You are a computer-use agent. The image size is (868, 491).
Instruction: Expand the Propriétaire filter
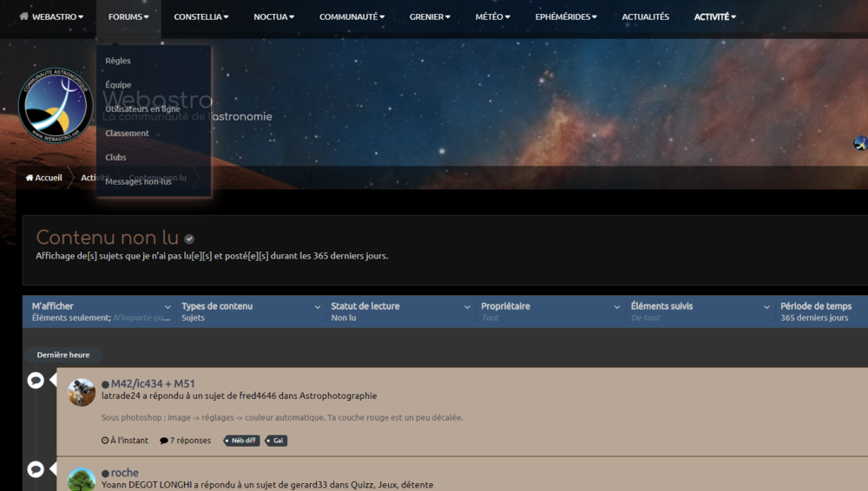[550, 311]
